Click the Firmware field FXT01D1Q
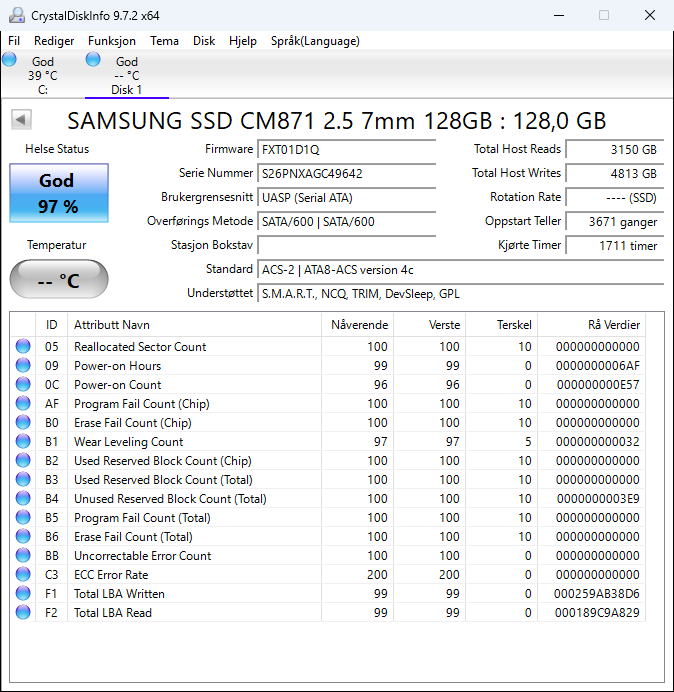 [346, 150]
